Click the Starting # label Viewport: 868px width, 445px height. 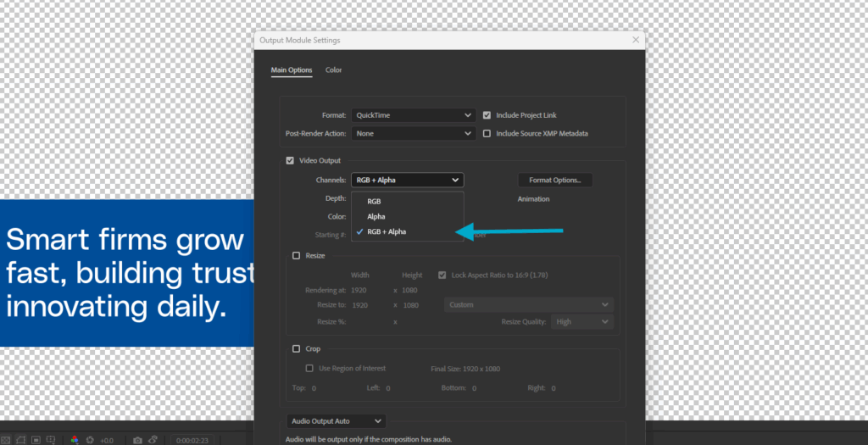point(331,236)
